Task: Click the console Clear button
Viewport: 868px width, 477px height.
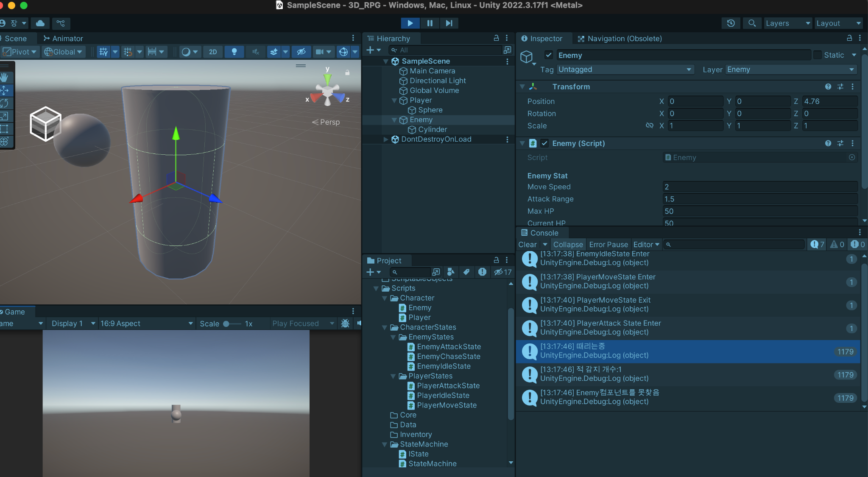Action: pyautogui.click(x=527, y=245)
